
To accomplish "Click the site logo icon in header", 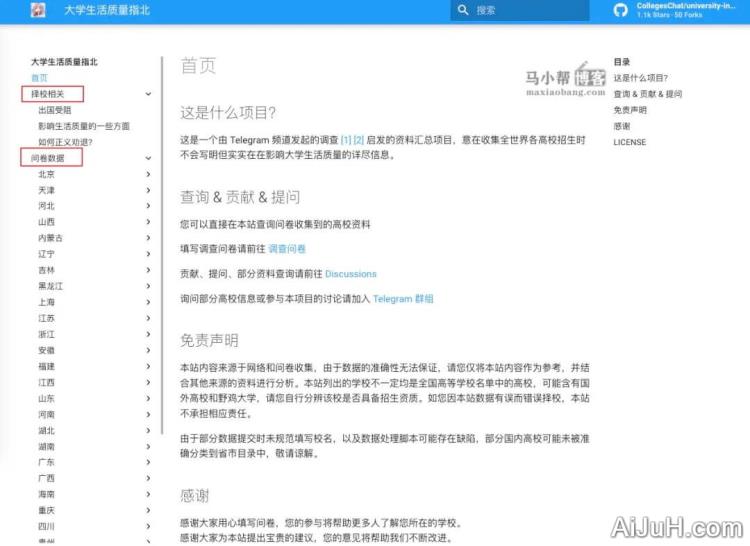I will 39,10.
